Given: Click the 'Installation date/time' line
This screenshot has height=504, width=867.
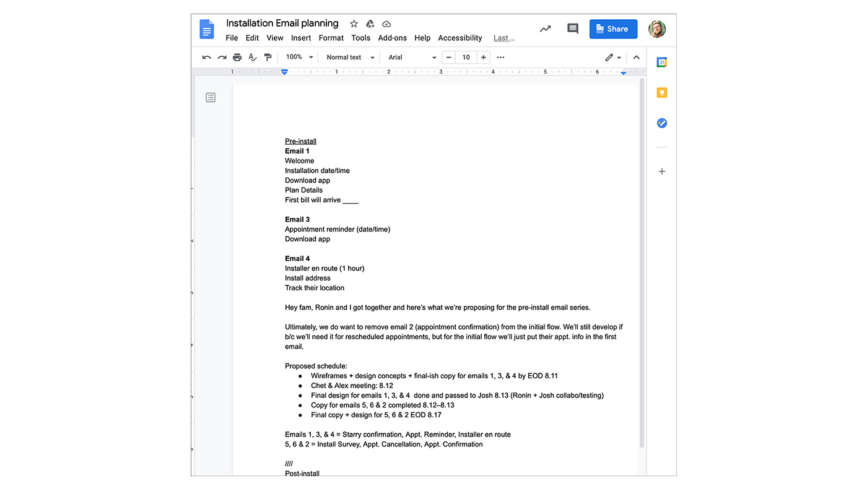Looking at the screenshot, I should tap(317, 171).
